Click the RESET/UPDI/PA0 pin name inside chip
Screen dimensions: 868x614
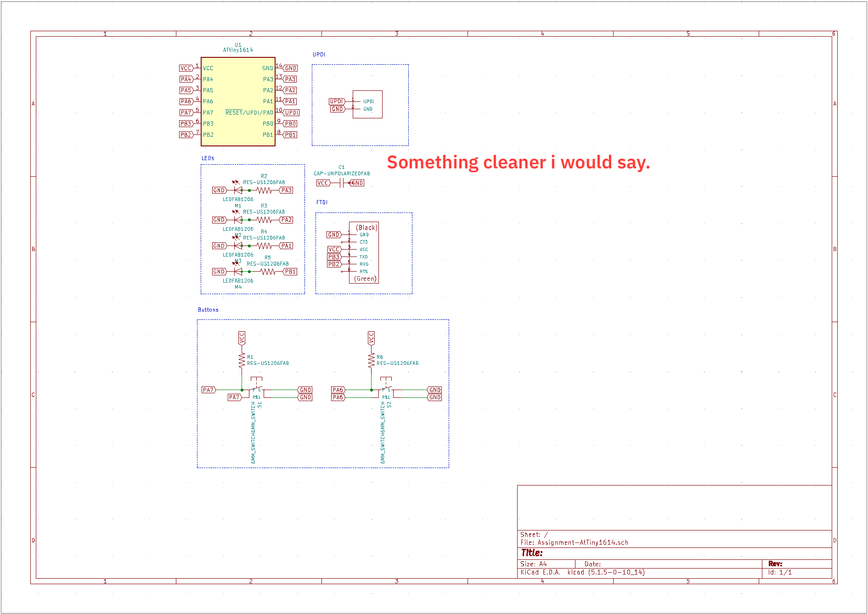point(249,112)
